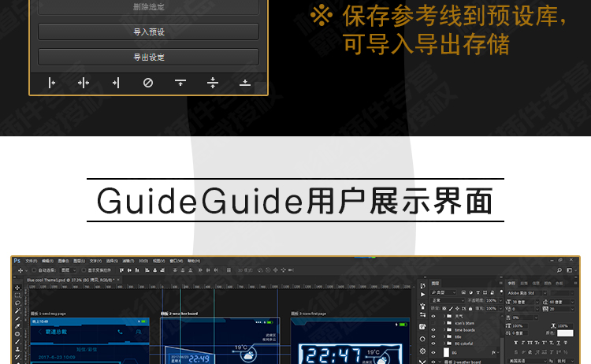Select the Move tool in the toolbox
591x364 pixels.
(x=17, y=288)
